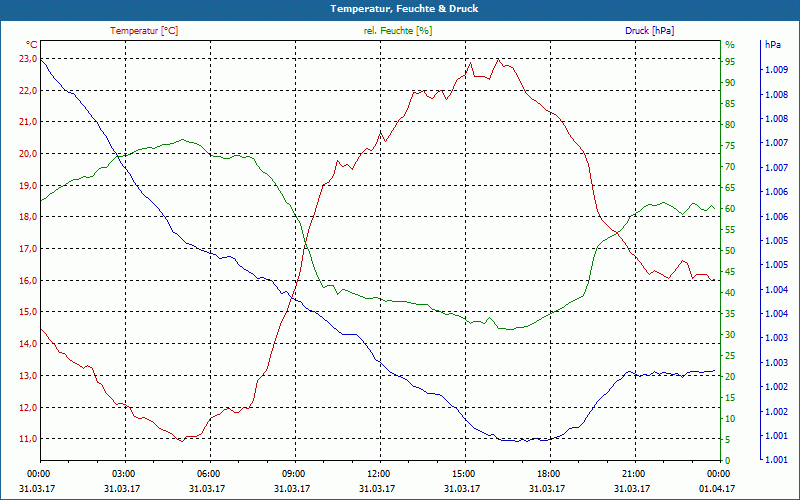
Task: Click the '15:00' time axis label
Action: coord(465,473)
